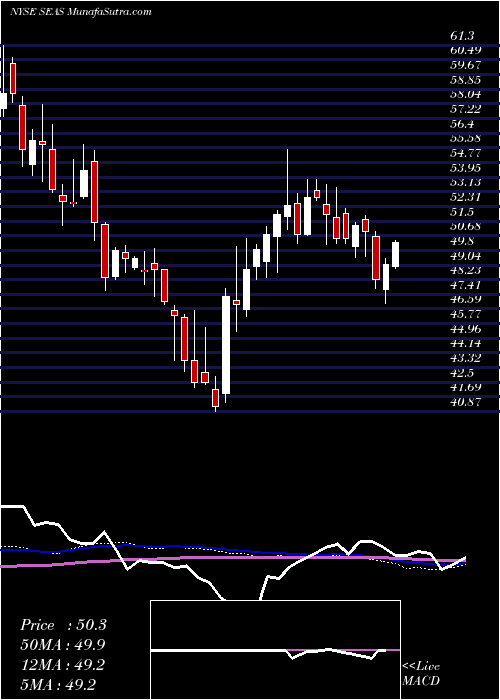Pick the 56.4 axis value

(462, 124)
